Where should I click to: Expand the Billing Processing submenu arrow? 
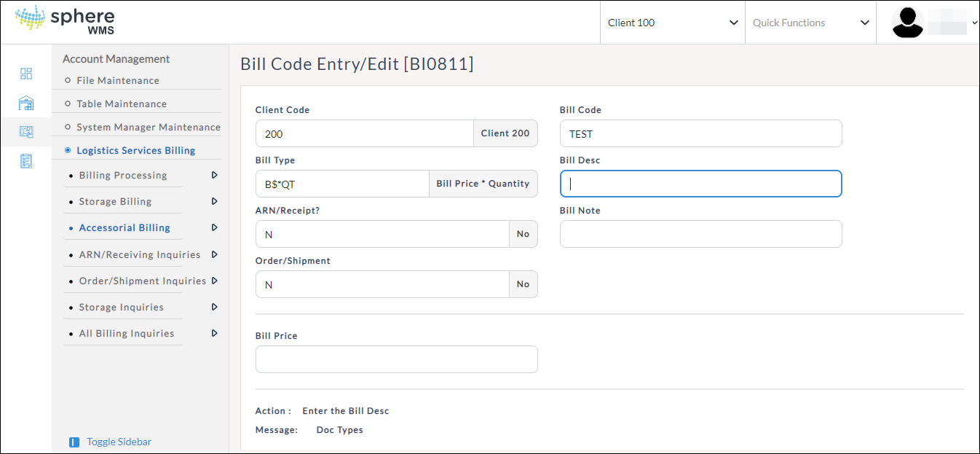click(x=214, y=175)
